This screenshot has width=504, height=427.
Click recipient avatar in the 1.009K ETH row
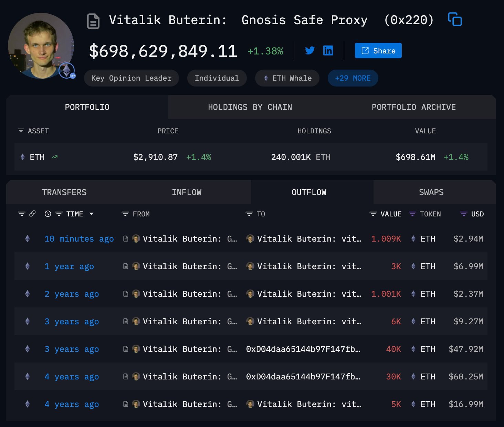[x=250, y=238]
